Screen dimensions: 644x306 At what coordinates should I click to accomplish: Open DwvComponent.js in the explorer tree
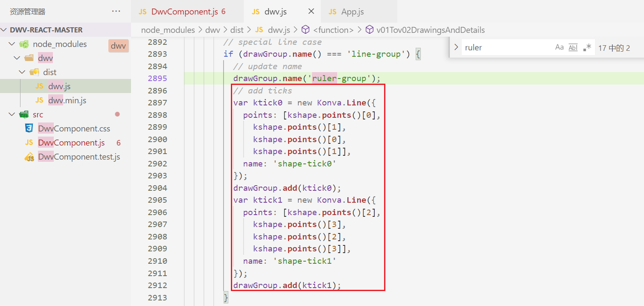point(71,143)
